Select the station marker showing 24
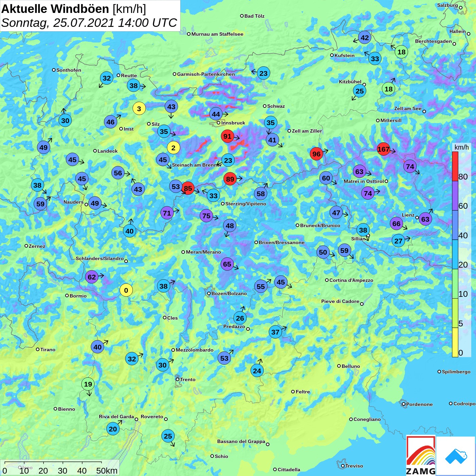 pos(257,371)
